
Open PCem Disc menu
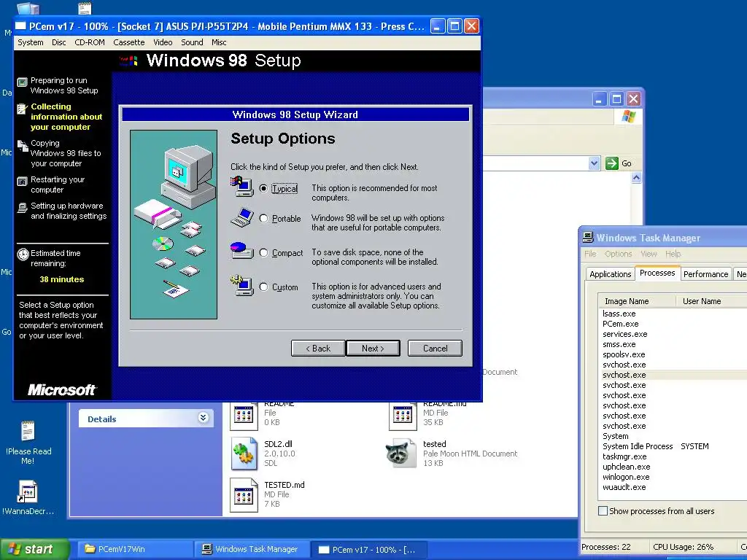pyautogui.click(x=59, y=42)
